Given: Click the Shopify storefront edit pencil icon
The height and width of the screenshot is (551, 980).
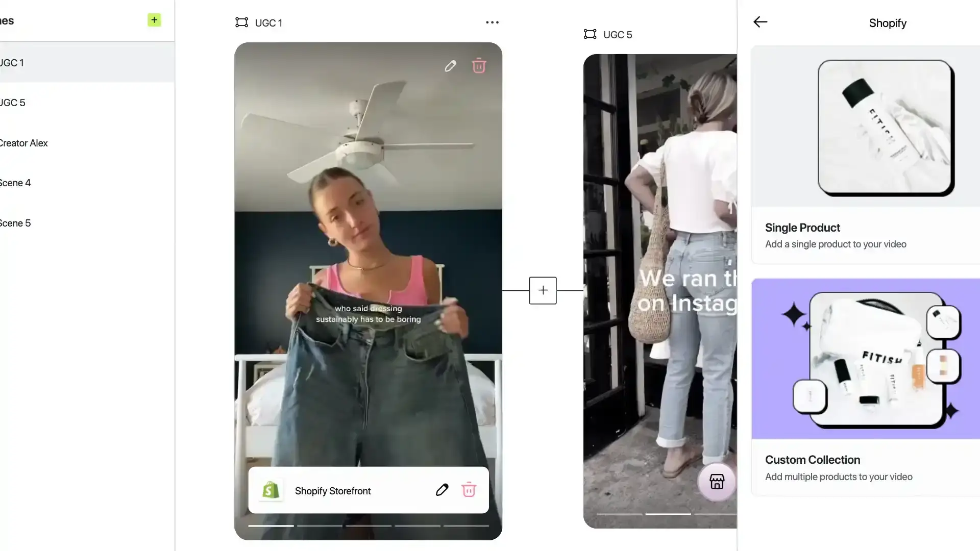Looking at the screenshot, I should [442, 490].
